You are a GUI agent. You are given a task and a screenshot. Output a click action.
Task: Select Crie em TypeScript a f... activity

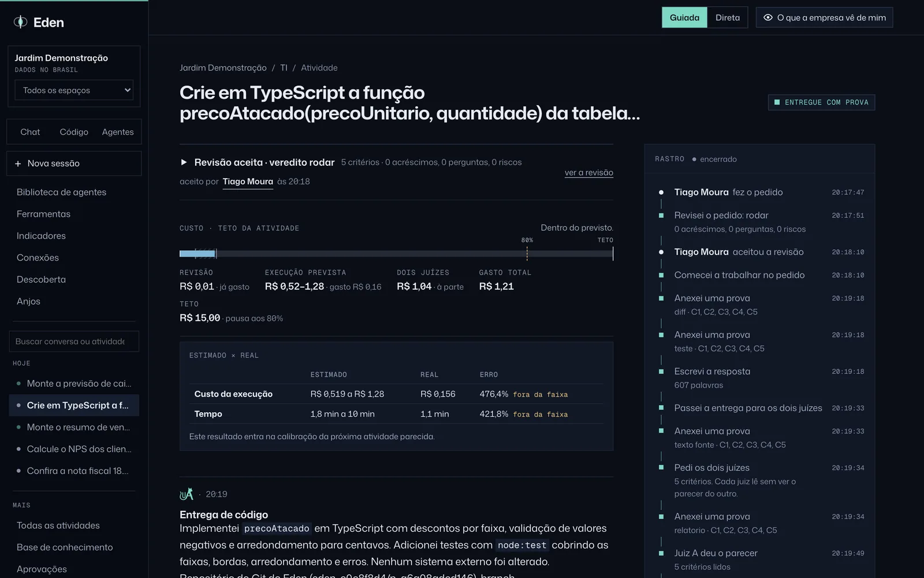tap(74, 406)
